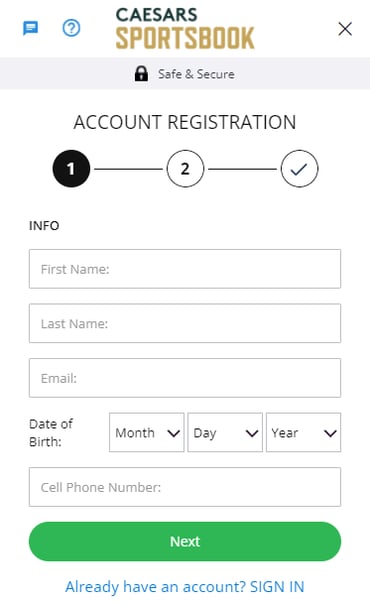Click the checkmark completion step circle
370x604 pixels.
[299, 169]
